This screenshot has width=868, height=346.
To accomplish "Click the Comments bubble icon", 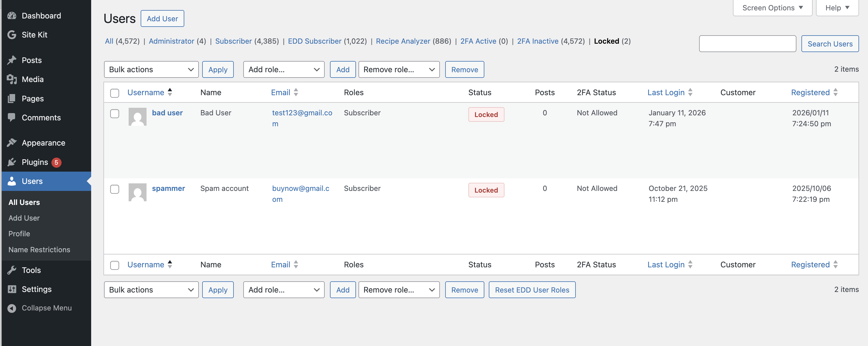I will tap(12, 117).
